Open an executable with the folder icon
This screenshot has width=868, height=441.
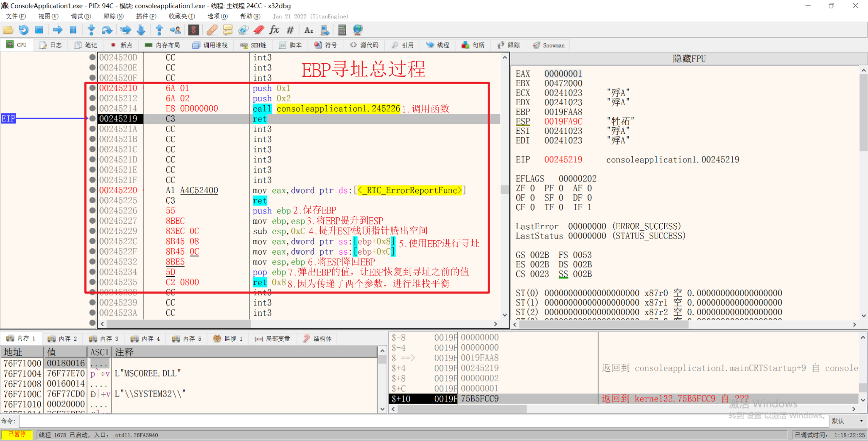(x=8, y=30)
